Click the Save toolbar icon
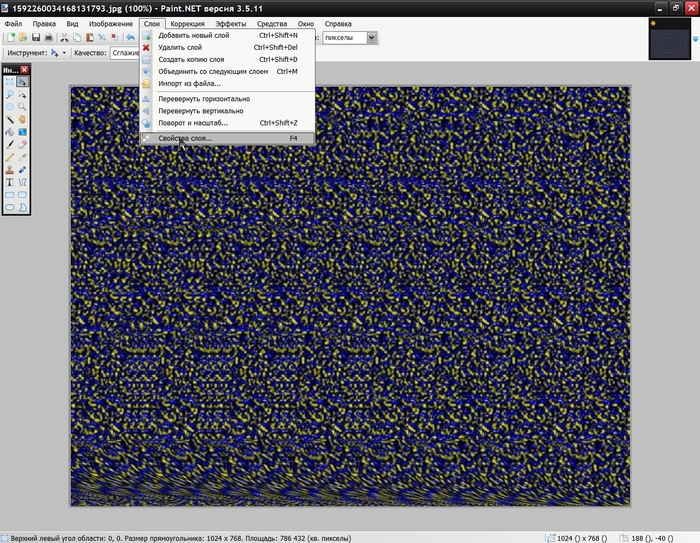This screenshot has width=700, height=543. (x=36, y=38)
